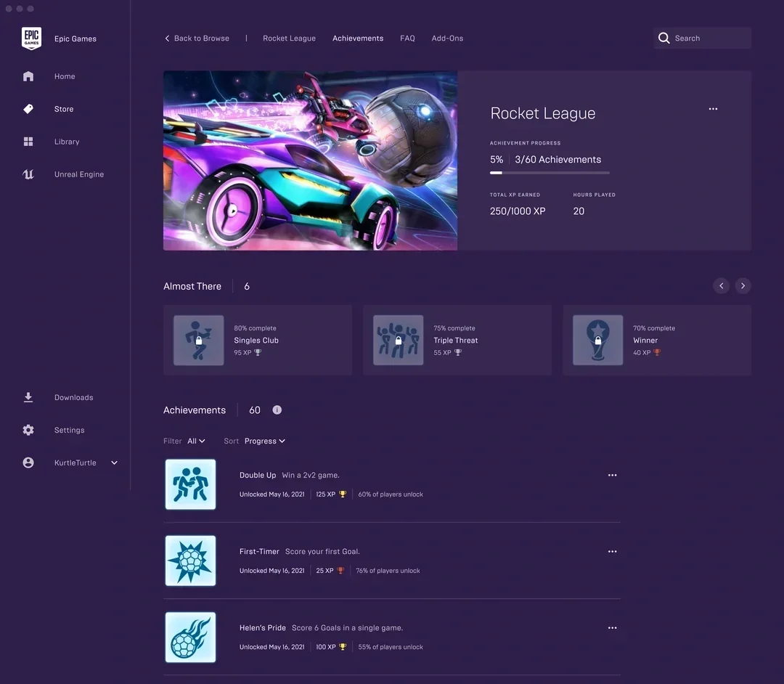This screenshot has height=684, width=784.
Task: Click "55% of players unlock" text
Action: point(391,646)
